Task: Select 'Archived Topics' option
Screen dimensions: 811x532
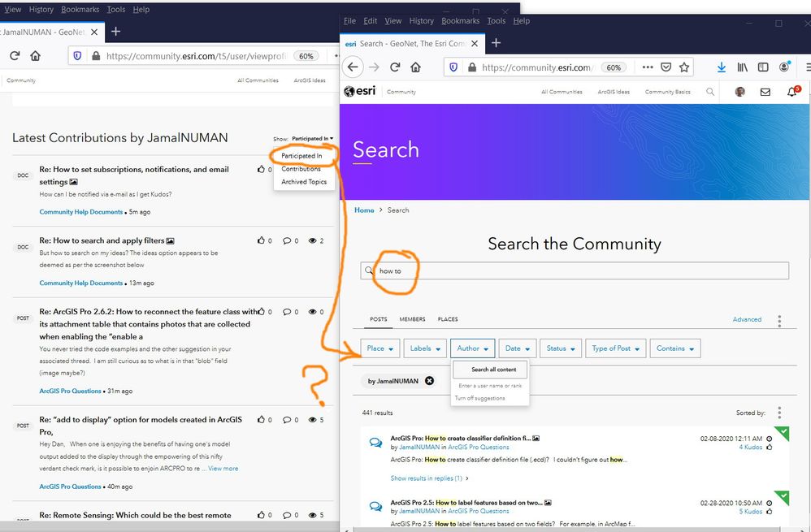Action: click(304, 181)
